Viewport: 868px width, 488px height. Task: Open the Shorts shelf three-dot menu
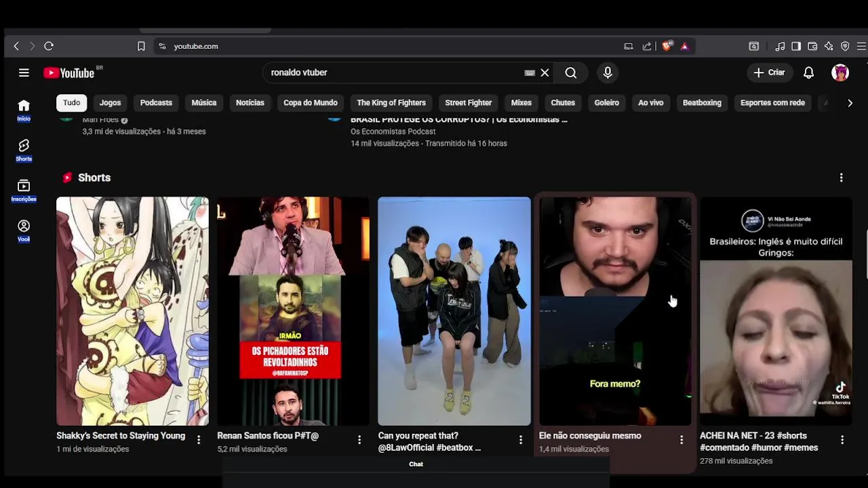[842, 178]
